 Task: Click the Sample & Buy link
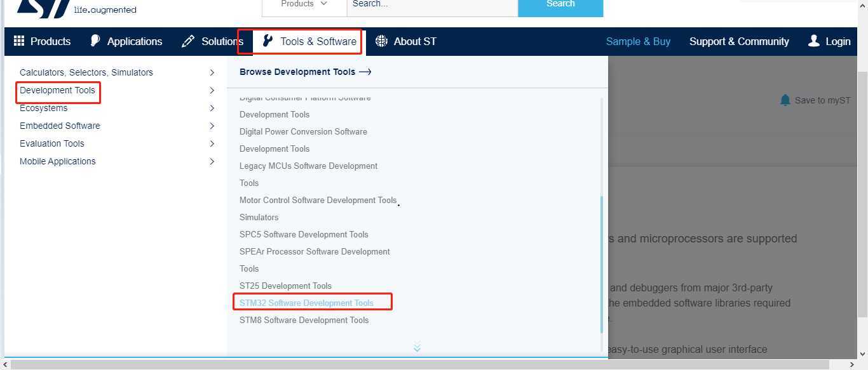point(638,41)
